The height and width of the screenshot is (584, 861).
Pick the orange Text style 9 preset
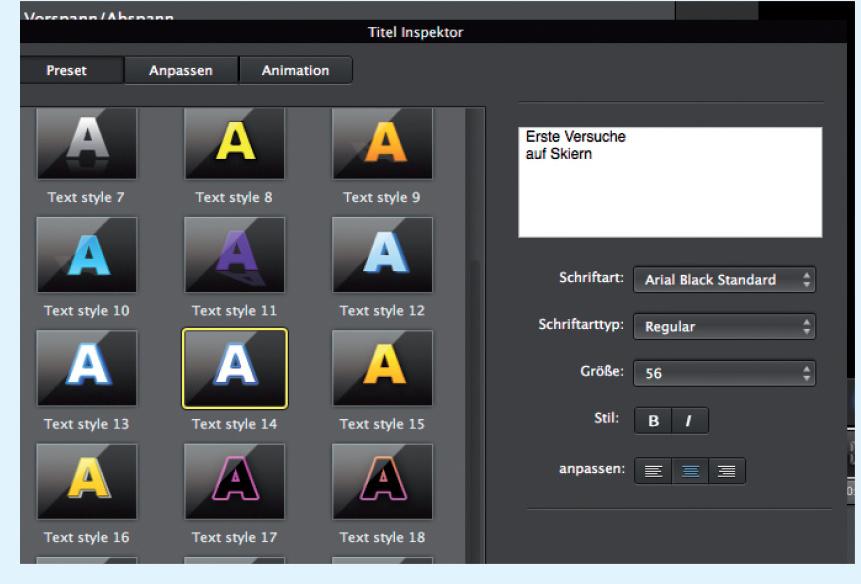(x=382, y=143)
